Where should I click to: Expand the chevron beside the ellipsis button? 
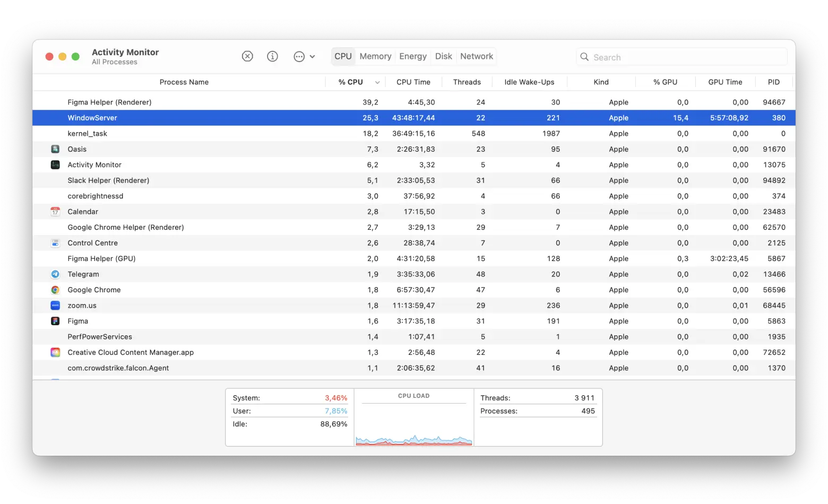point(312,56)
